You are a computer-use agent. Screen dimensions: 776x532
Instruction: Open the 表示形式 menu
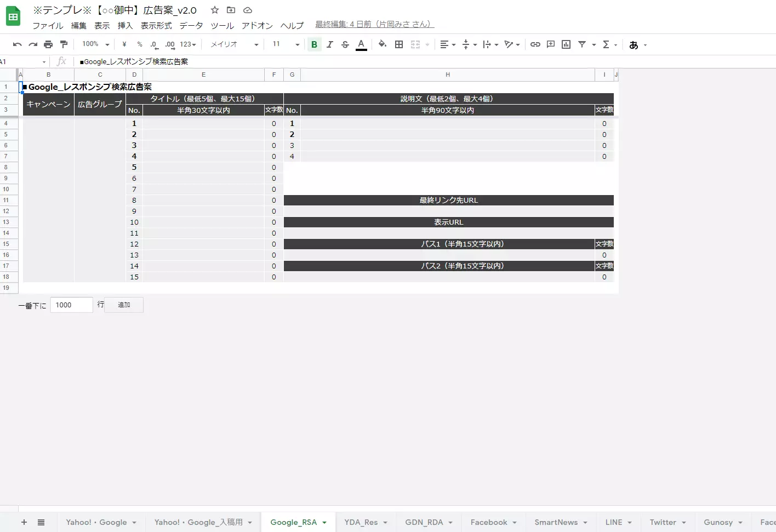(156, 25)
